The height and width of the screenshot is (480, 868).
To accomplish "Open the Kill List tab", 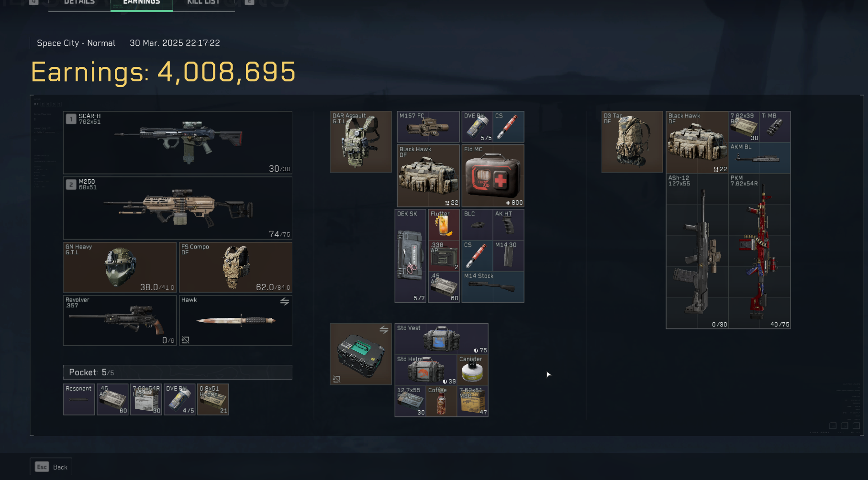I will coord(203,3).
